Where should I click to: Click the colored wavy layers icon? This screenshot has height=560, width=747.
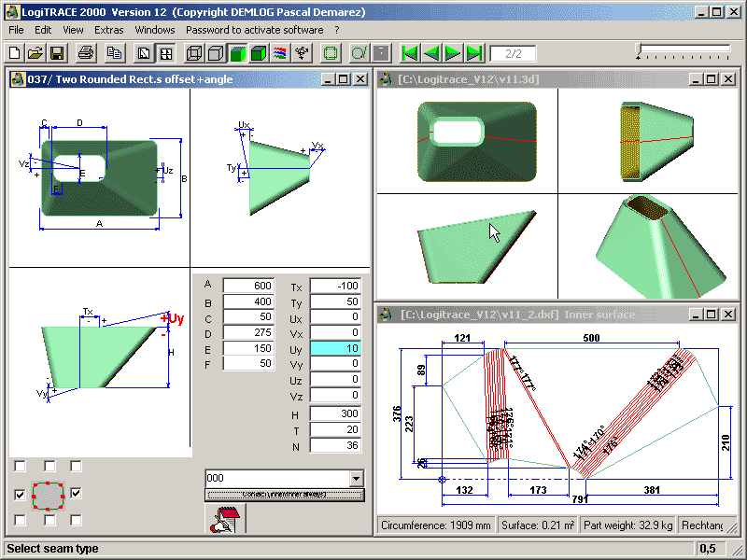(x=280, y=53)
